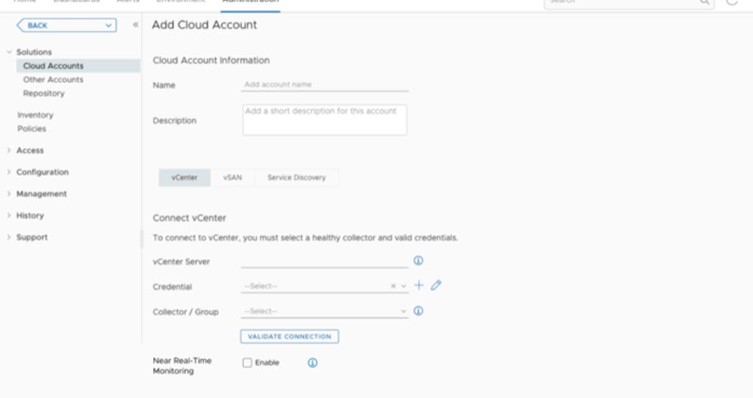The height and width of the screenshot is (398, 753).
Task: Focus the account Name input field
Action: [x=325, y=85]
